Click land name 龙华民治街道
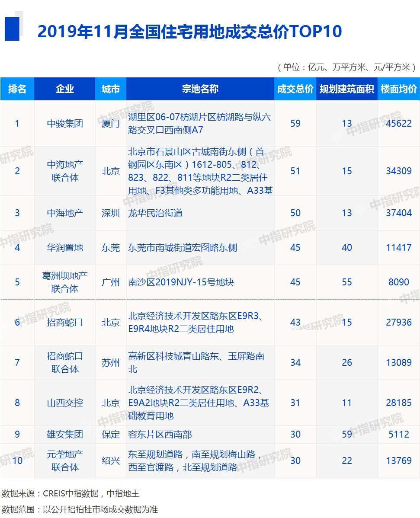Viewport: 420px width, 518px height. (155, 213)
